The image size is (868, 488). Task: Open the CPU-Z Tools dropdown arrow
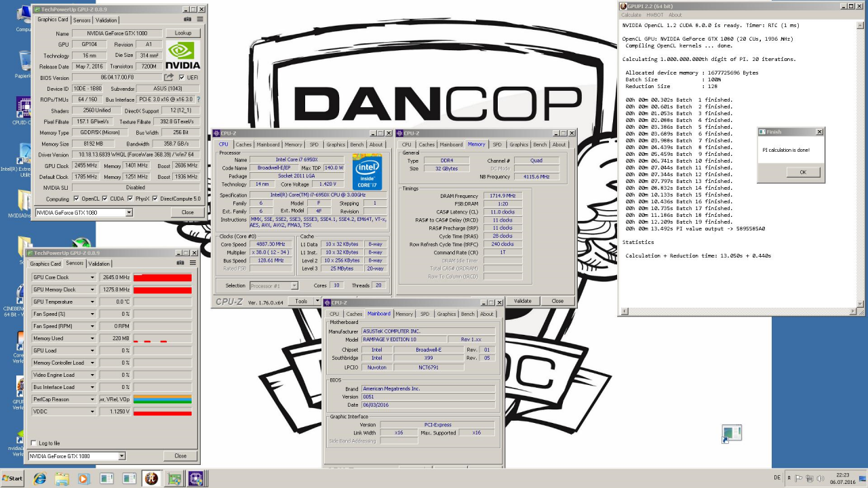click(x=316, y=301)
